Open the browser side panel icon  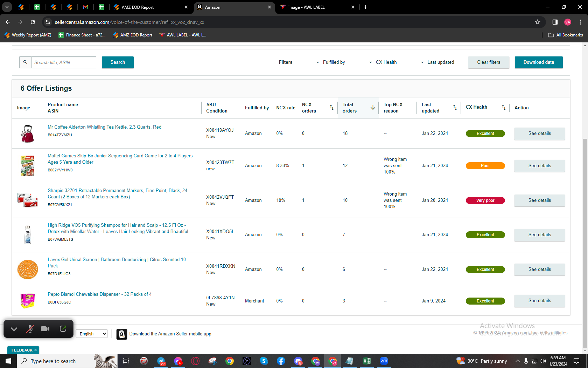click(555, 22)
